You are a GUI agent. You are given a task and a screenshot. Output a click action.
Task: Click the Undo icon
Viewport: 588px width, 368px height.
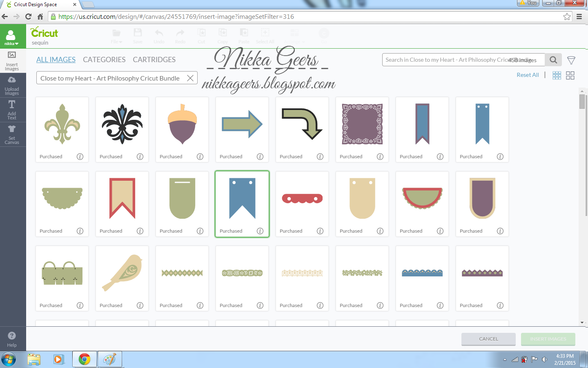159,36
